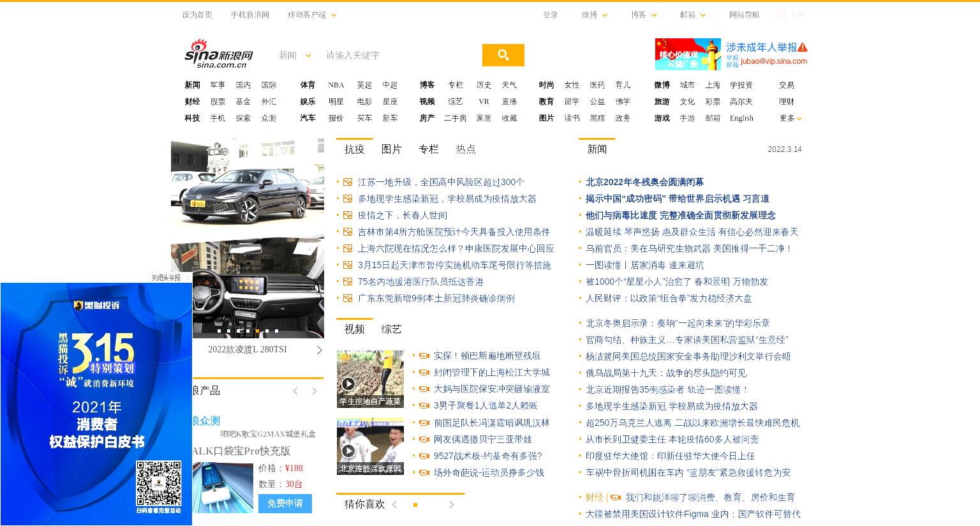Expand the 博客 top-bar dropdown
This screenshot has width=980, height=526.
tap(644, 15)
